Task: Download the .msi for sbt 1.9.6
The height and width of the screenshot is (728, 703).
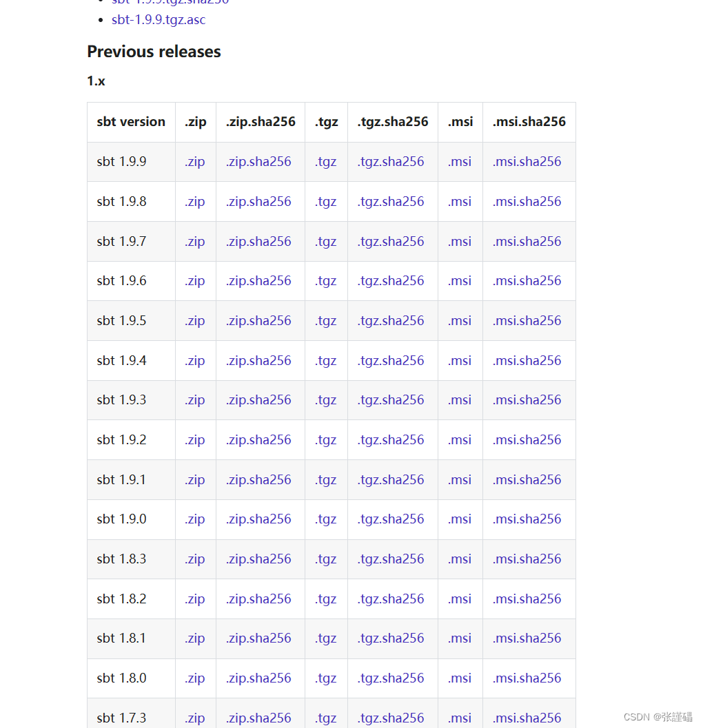Action: tap(460, 281)
